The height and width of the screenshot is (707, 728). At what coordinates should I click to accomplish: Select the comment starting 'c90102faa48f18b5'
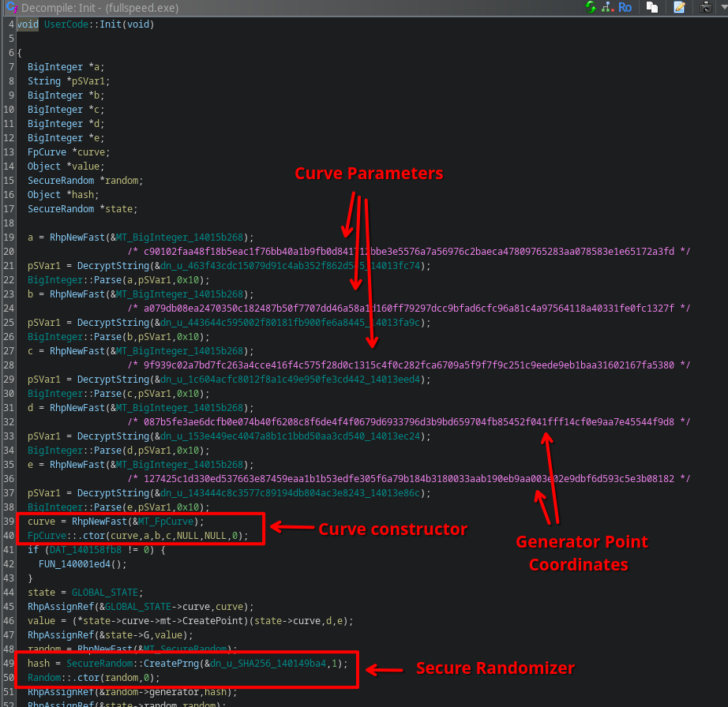click(x=408, y=252)
